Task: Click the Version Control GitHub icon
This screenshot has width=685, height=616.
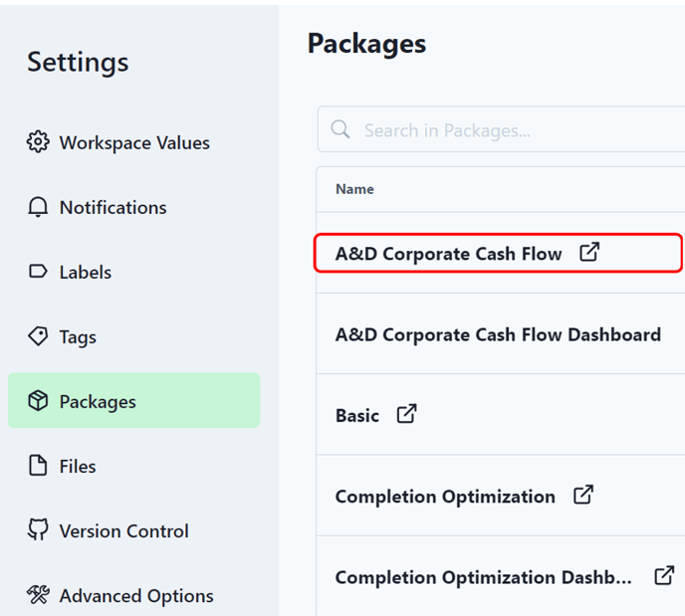Action: click(x=38, y=529)
